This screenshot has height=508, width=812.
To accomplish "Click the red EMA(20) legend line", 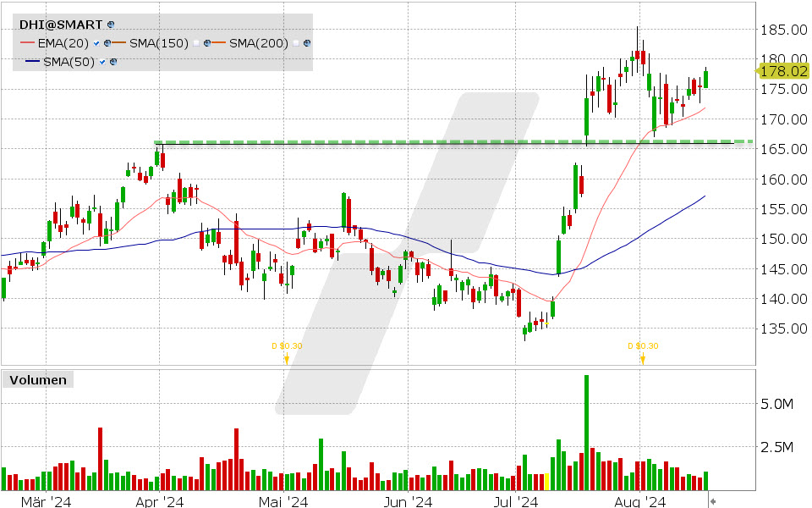I will pos(27,42).
